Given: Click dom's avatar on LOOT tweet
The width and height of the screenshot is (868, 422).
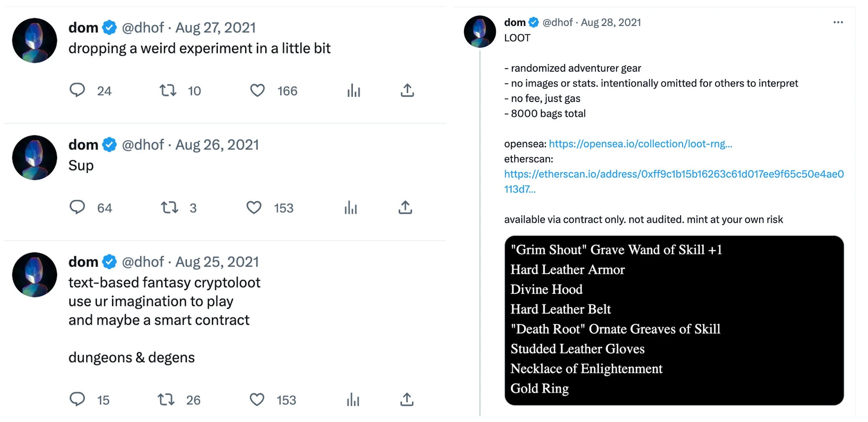Looking at the screenshot, I should pyautogui.click(x=480, y=32).
